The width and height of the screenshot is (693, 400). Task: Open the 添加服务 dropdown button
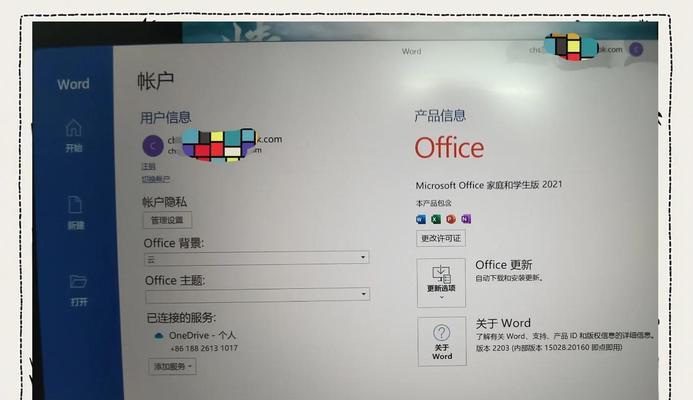click(172, 366)
